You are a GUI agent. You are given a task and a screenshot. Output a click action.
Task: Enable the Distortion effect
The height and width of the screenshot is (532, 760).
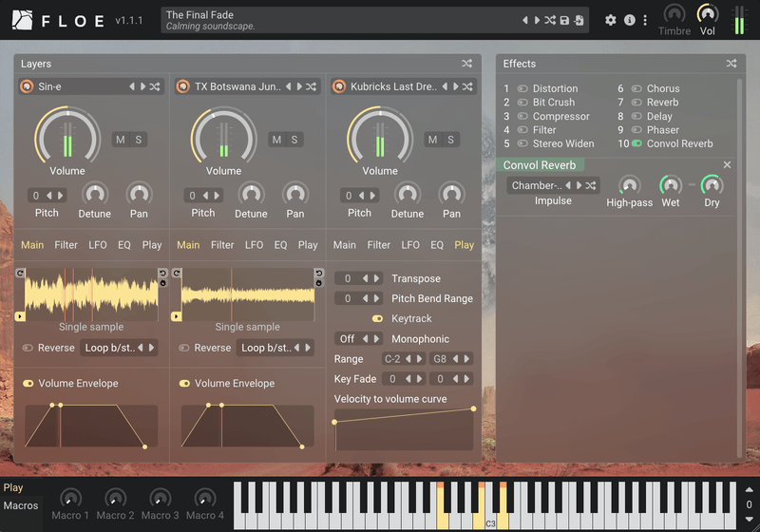point(522,88)
